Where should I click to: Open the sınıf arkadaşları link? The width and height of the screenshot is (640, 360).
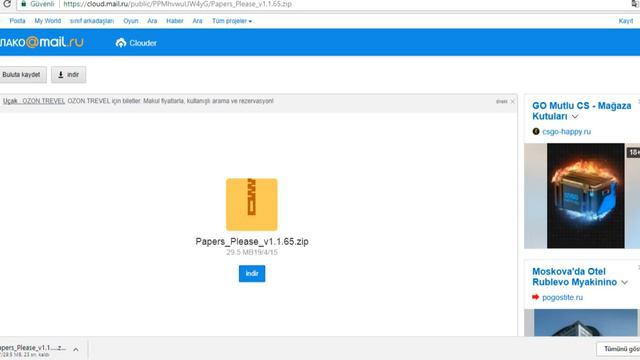pos(92,21)
